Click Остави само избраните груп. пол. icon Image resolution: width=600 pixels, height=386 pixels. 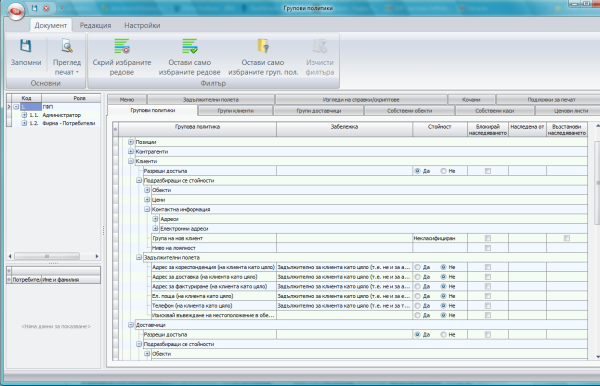[x=263, y=46]
